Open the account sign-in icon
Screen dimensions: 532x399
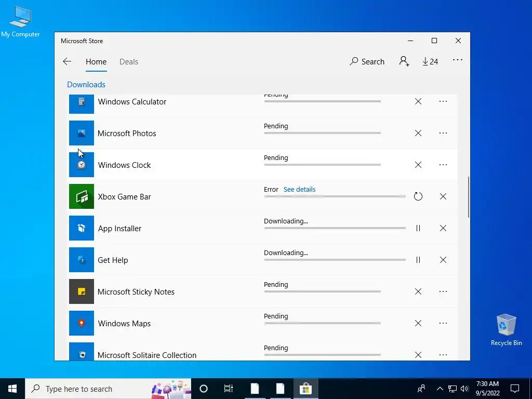point(404,61)
